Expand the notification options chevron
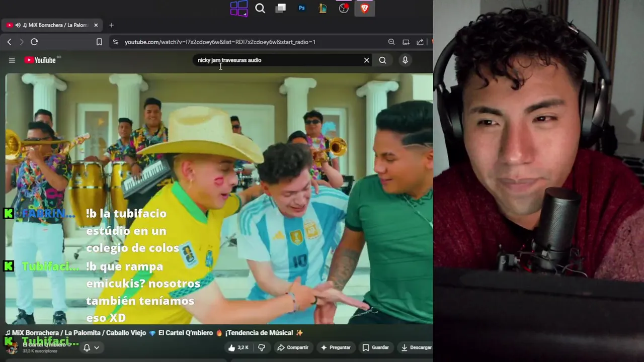Image resolution: width=644 pixels, height=362 pixels. 97,347
